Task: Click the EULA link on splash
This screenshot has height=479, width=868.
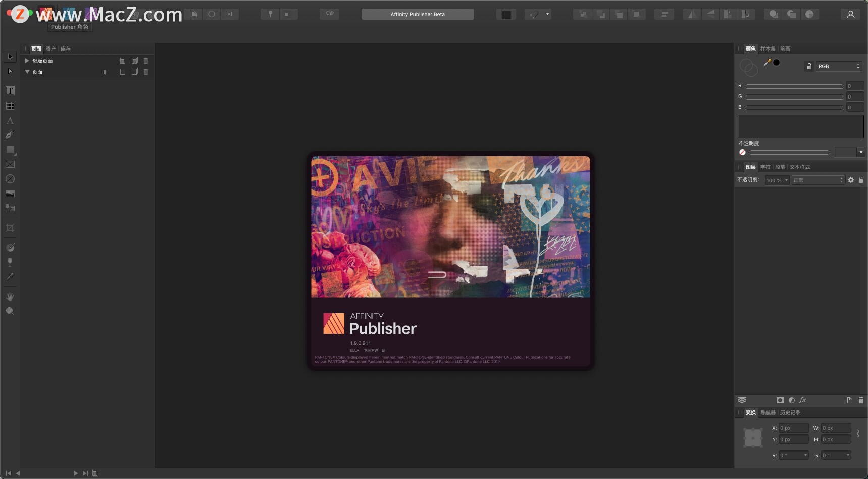Action: coord(354,351)
